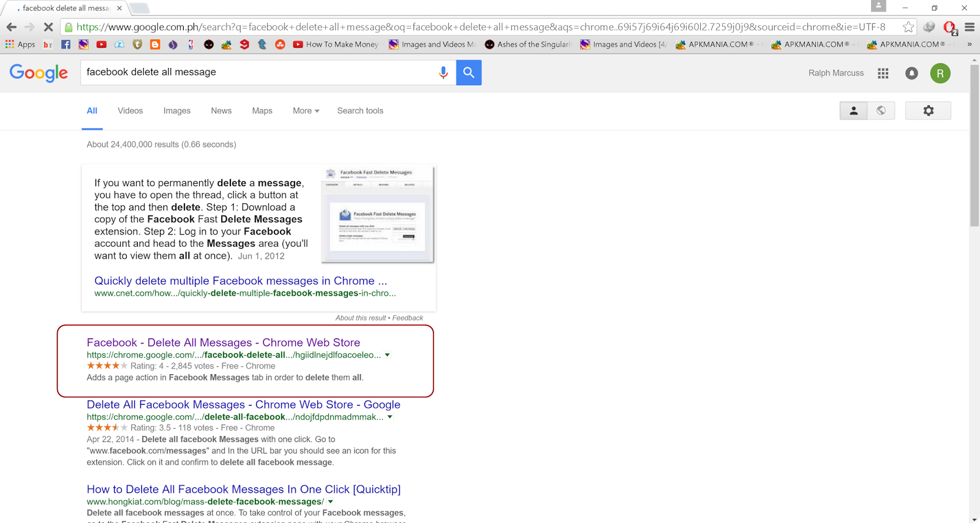This screenshot has width=980, height=523.
Task: Expand options arrow for Facebook - Delete All Messages result
Action: 387,355
